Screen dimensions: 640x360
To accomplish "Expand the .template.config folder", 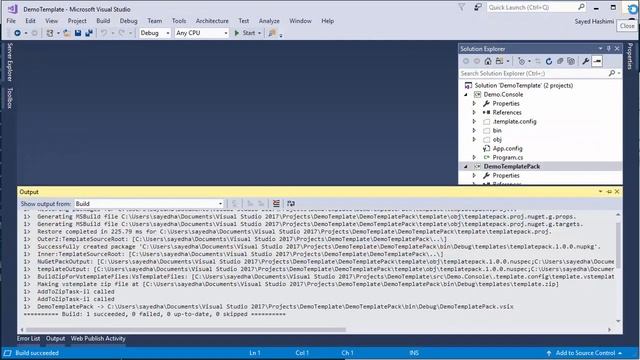I will pos(474,122).
